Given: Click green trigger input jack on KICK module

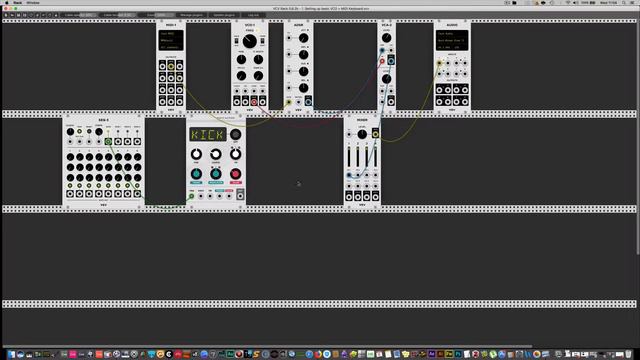Looking at the screenshot, I should coord(191,196).
